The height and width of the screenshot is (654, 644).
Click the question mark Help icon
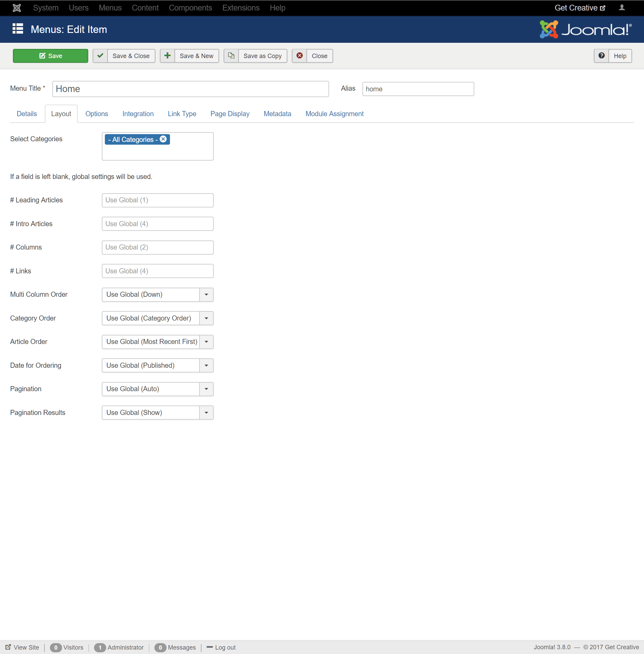(x=601, y=56)
